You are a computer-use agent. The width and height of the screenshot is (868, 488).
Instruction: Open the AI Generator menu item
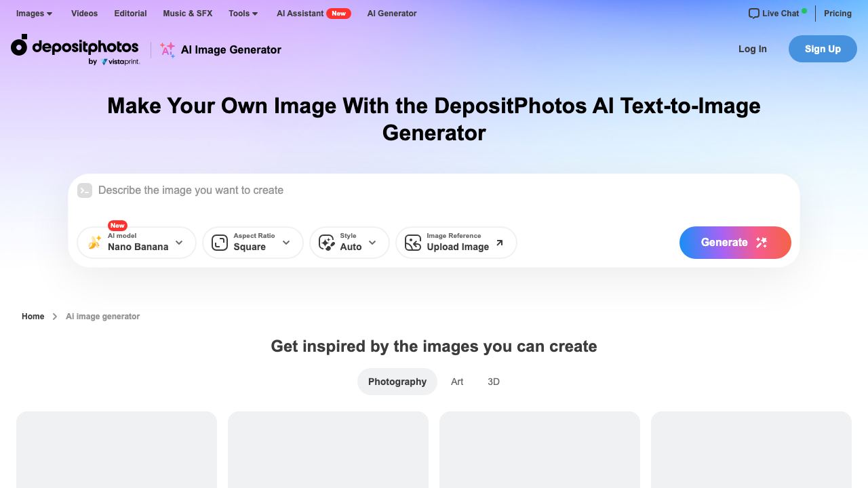392,14
